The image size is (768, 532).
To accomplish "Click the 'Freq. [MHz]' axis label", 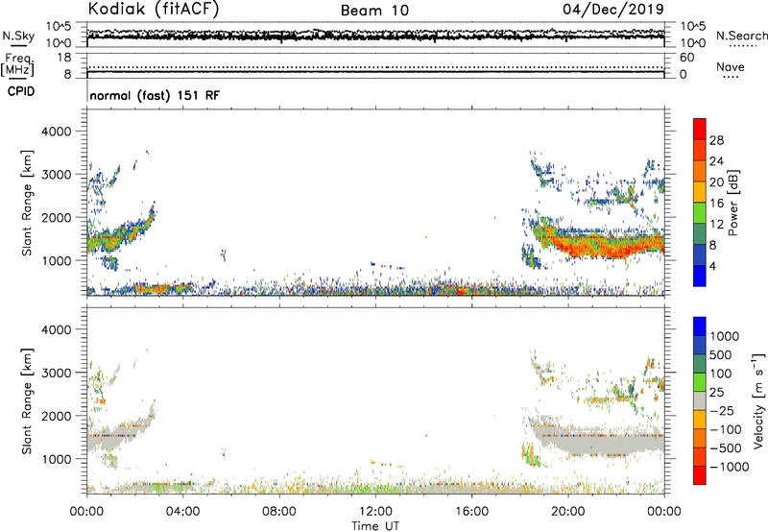I will [x=17, y=64].
